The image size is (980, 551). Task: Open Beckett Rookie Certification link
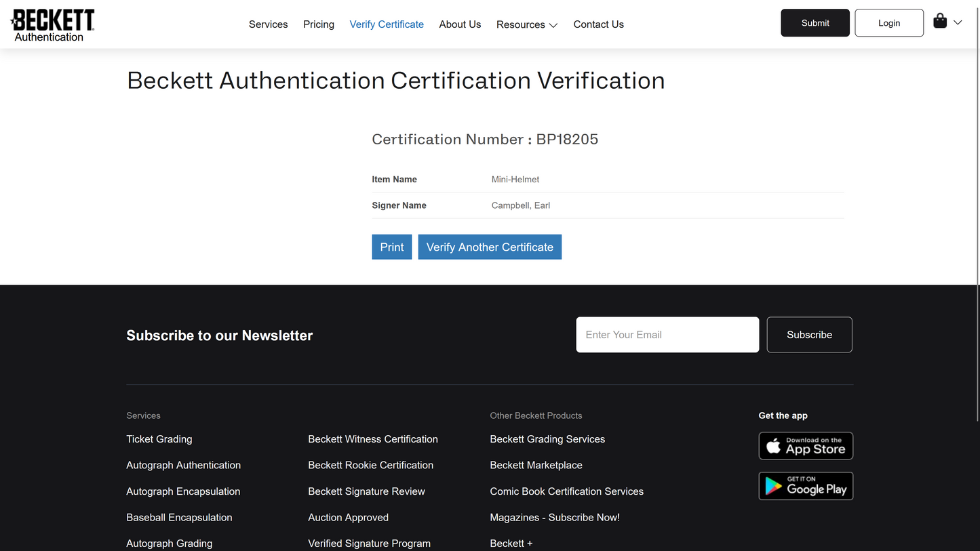371,465
